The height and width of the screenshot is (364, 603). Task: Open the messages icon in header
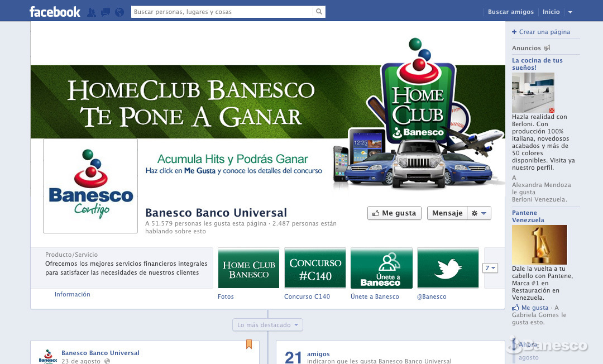(106, 12)
